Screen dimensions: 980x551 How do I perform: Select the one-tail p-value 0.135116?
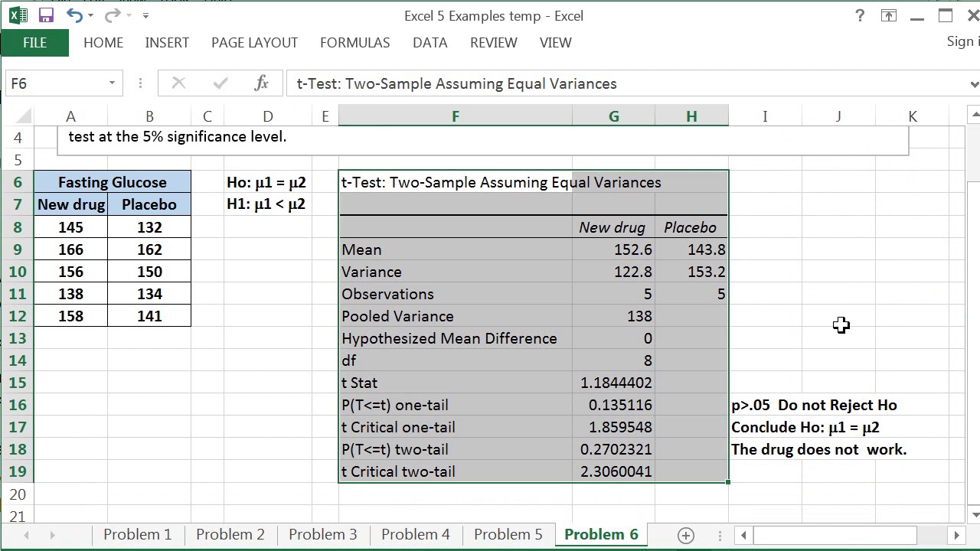(614, 405)
